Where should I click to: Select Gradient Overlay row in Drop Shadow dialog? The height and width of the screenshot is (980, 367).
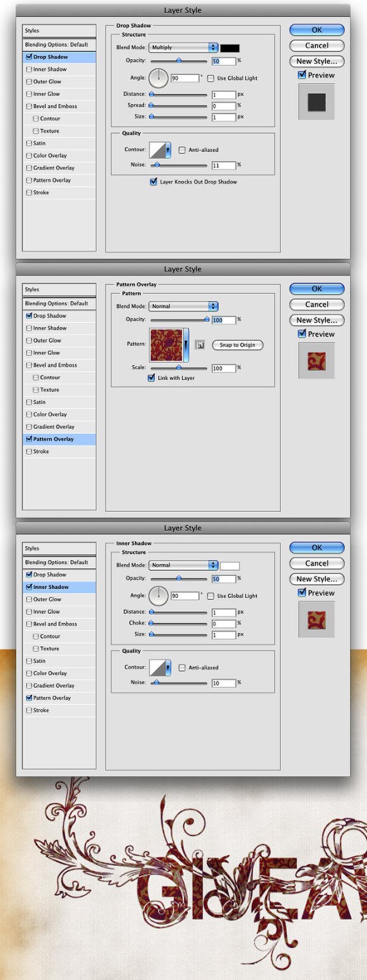coord(59,168)
